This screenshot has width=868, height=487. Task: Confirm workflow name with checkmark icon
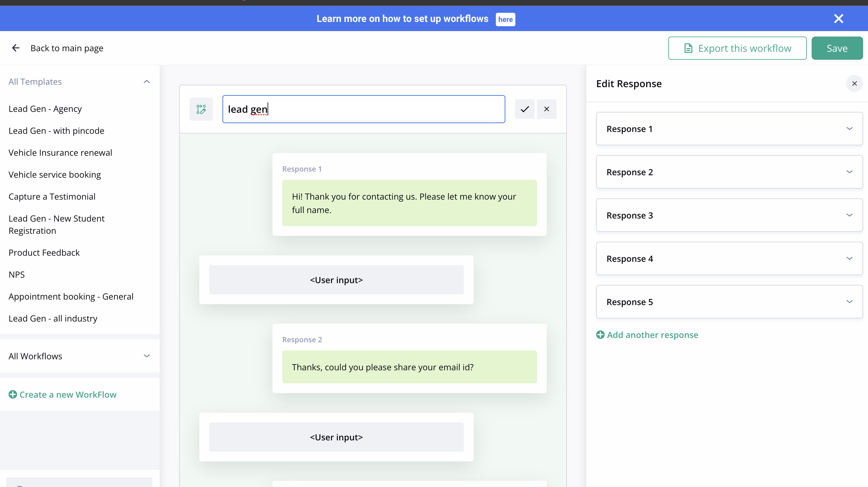525,109
